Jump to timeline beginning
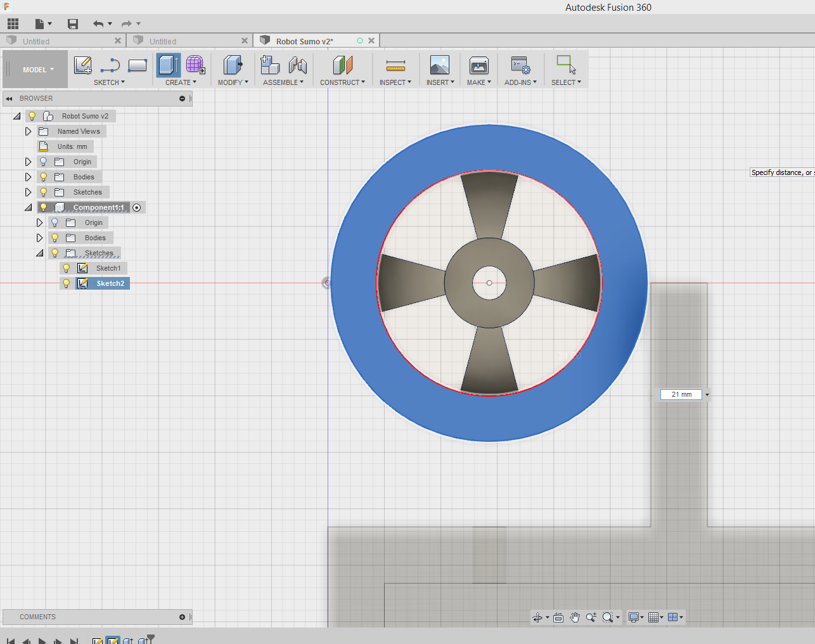The height and width of the screenshot is (644, 815). click(x=11, y=641)
